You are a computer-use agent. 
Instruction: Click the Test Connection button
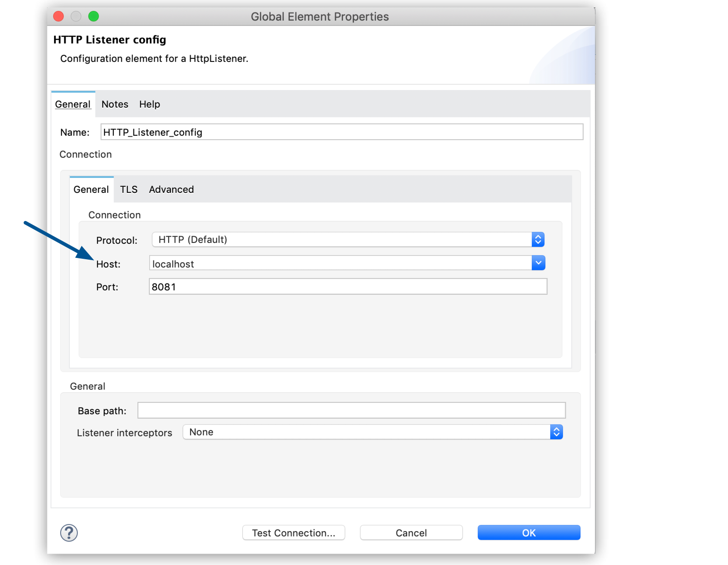point(293,532)
